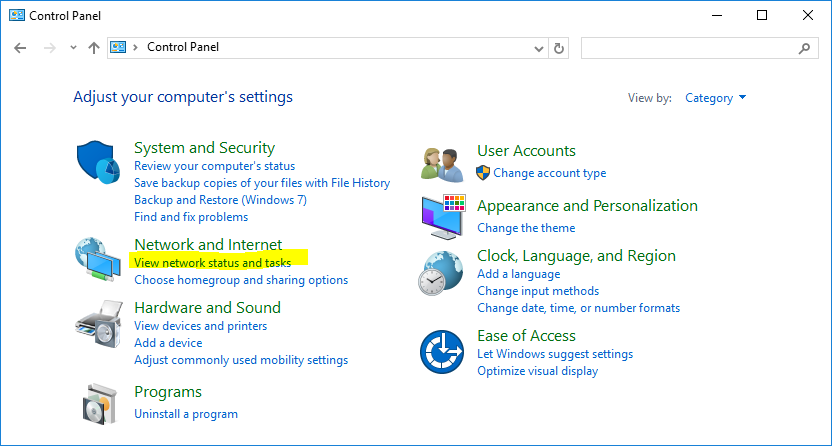
Task: Open Uninstall a program link
Action: [186, 414]
